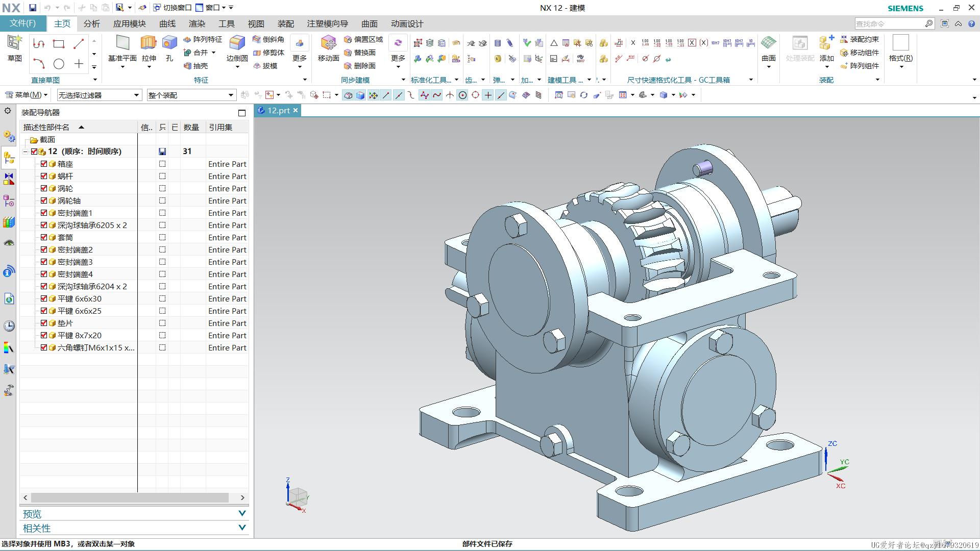Viewport: 980px width, 551px height.
Task: Toggle the 密封端盖1 checkbox
Action: [x=44, y=213]
